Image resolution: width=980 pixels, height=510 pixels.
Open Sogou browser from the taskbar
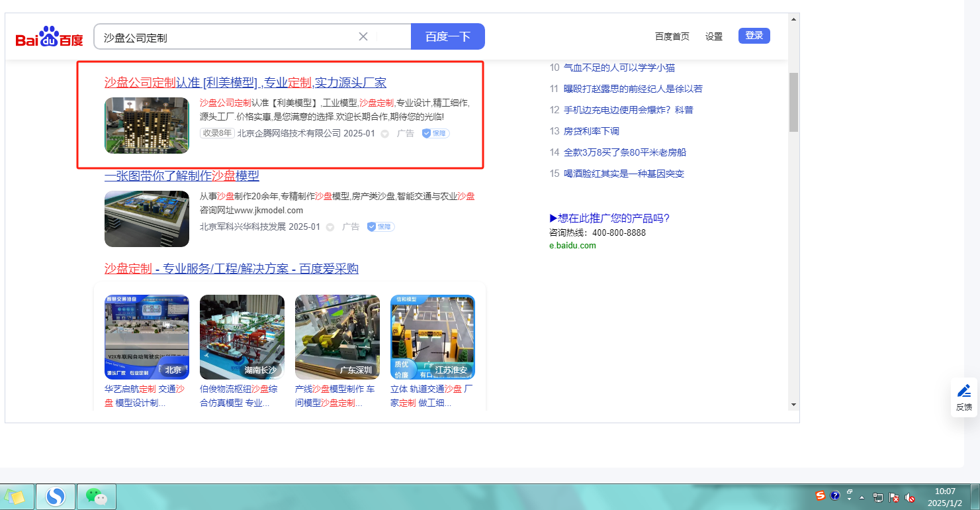(x=55, y=496)
